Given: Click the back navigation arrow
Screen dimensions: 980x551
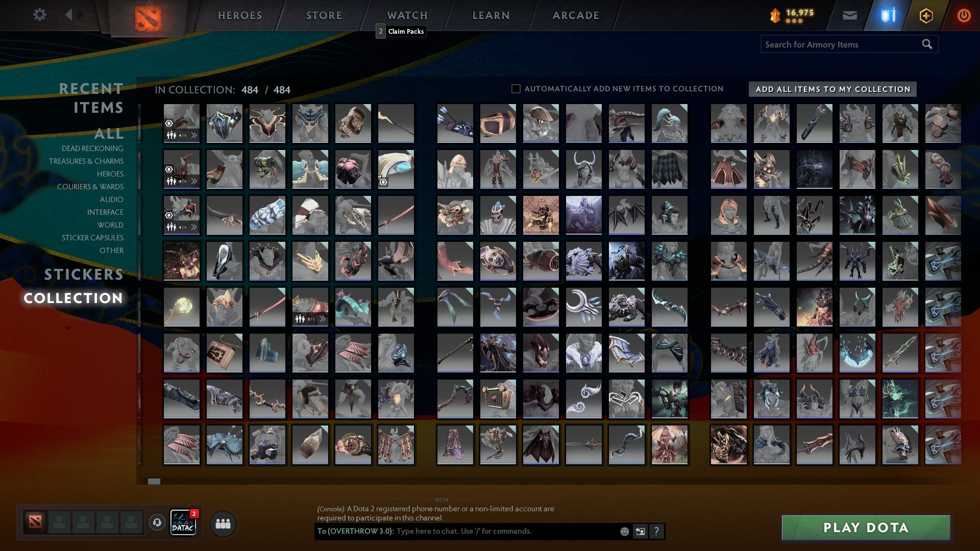Looking at the screenshot, I should (x=68, y=15).
